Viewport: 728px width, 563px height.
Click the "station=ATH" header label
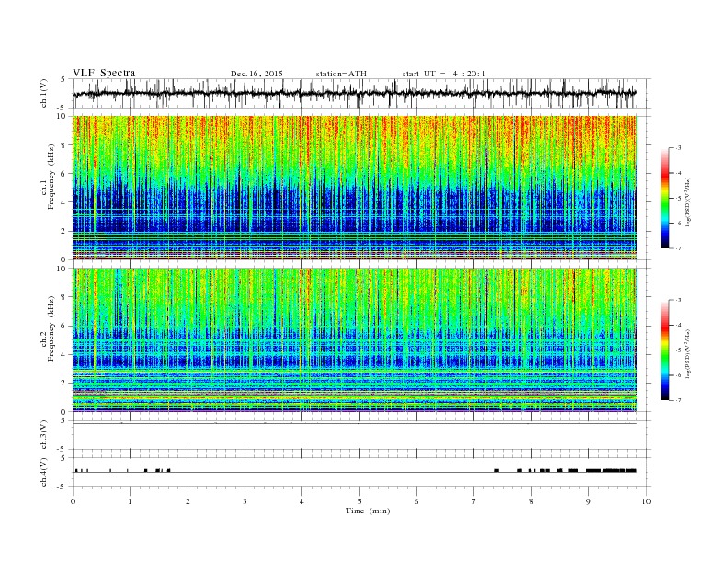pyautogui.click(x=341, y=74)
